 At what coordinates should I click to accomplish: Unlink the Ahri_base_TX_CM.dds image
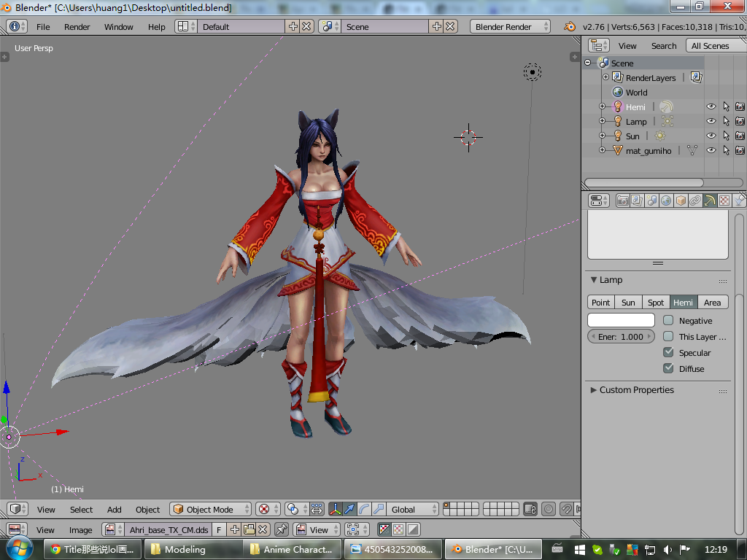pyautogui.click(x=263, y=529)
